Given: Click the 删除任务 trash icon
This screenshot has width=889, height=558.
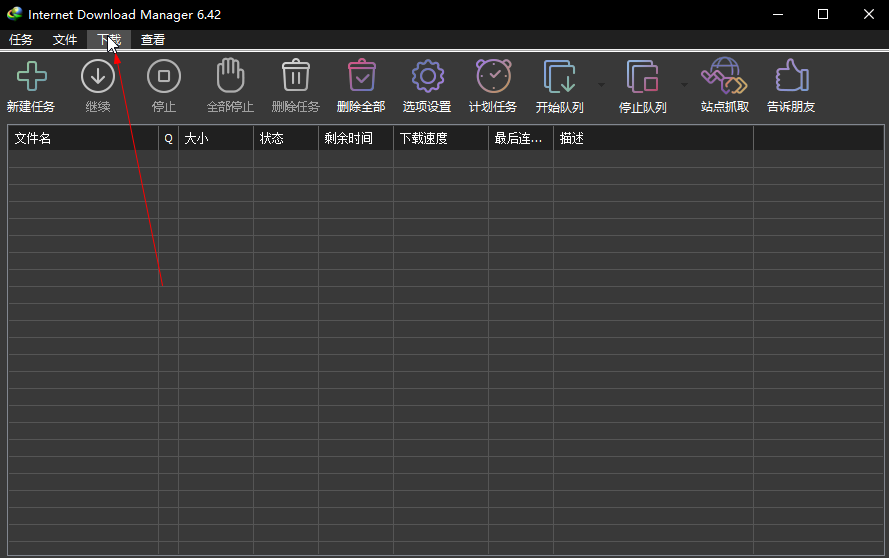Looking at the screenshot, I should [x=296, y=75].
